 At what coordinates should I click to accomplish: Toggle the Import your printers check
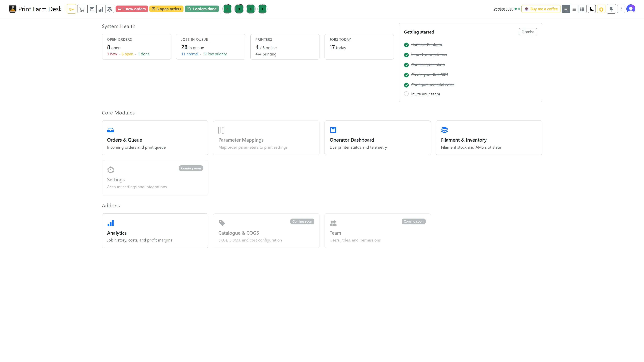406,55
